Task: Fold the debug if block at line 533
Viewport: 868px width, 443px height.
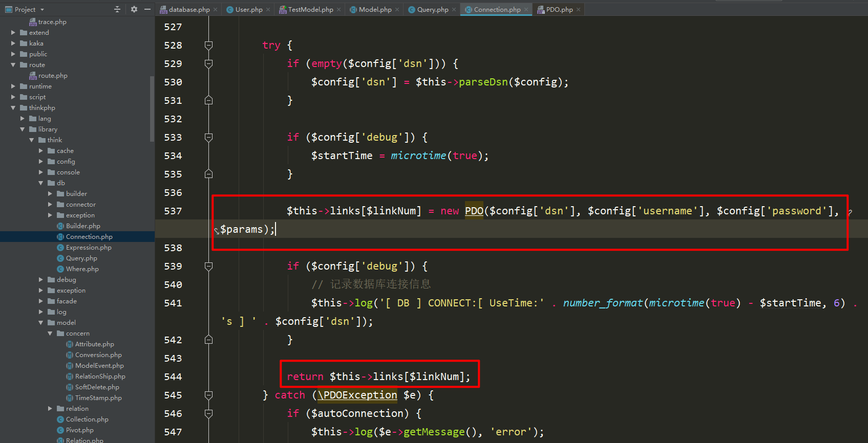Action: (208, 137)
